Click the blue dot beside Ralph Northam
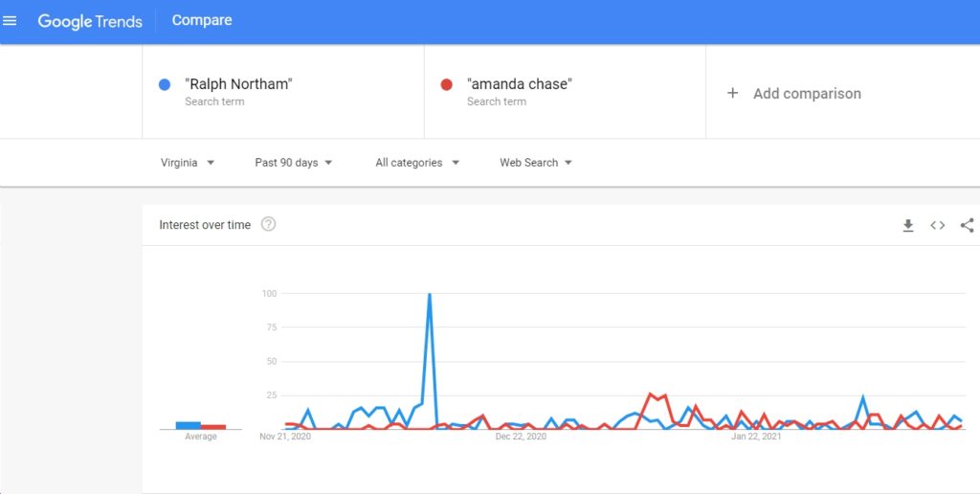Screen dimensions: 980x494 pyautogui.click(x=165, y=84)
